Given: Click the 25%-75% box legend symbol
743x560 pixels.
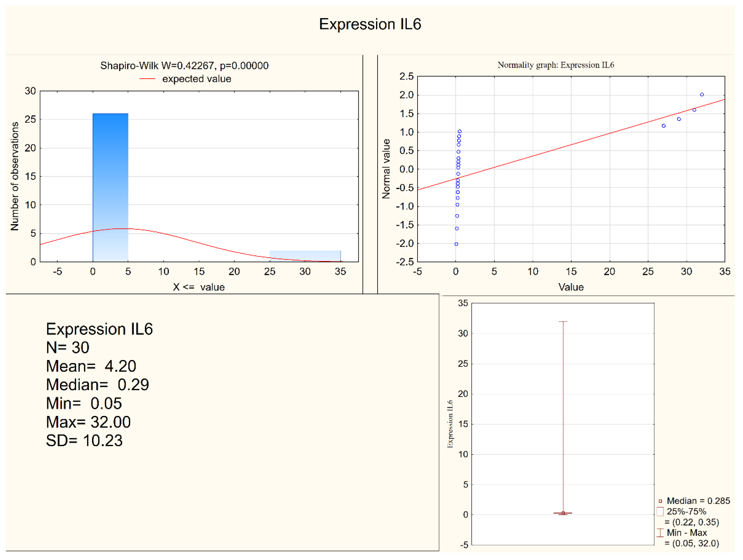Looking at the screenshot, I should pyautogui.click(x=660, y=512).
